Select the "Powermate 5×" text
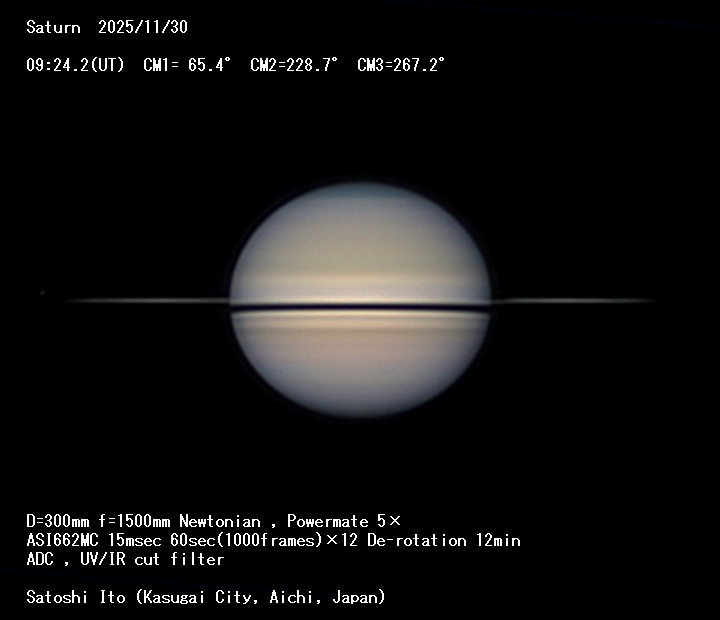This screenshot has height=620, width=720. 343,521
